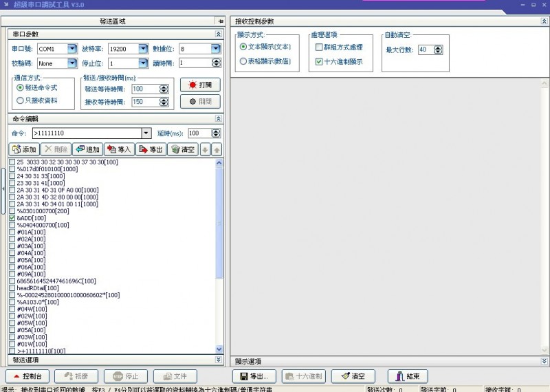
Task: Open the 停止位 dropdown
Action: click(143, 63)
